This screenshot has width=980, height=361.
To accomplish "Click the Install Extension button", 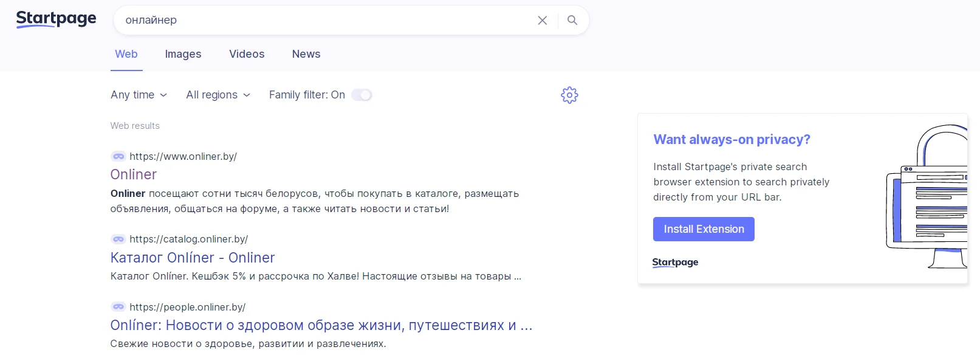I will 704,229.
